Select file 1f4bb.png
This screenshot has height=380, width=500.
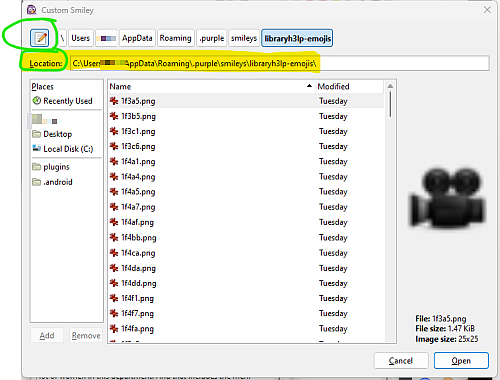[x=246, y=238]
